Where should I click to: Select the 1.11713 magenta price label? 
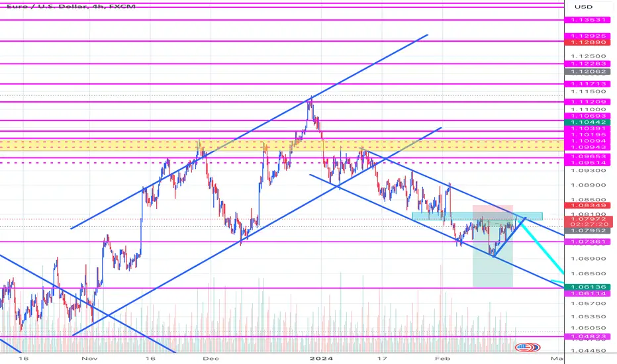click(587, 84)
